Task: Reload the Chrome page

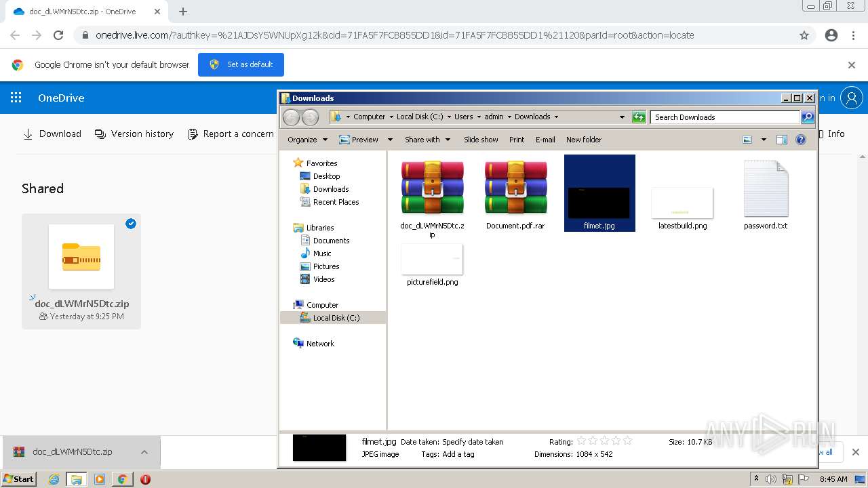Action: click(x=58, y=35)
